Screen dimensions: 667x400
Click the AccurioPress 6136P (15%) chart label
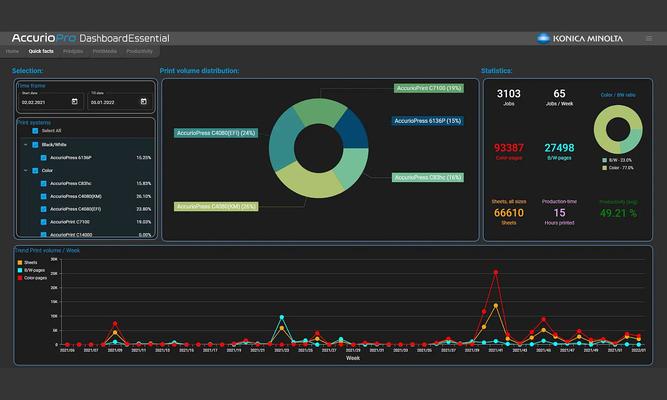pyautogui.click(x=428, y=121)
